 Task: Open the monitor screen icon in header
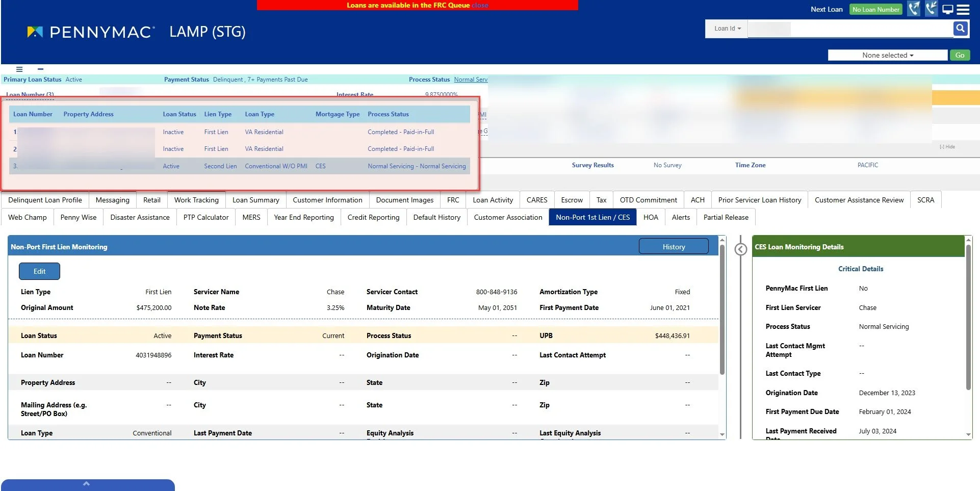pyautogui.click(x=947, y=9)
